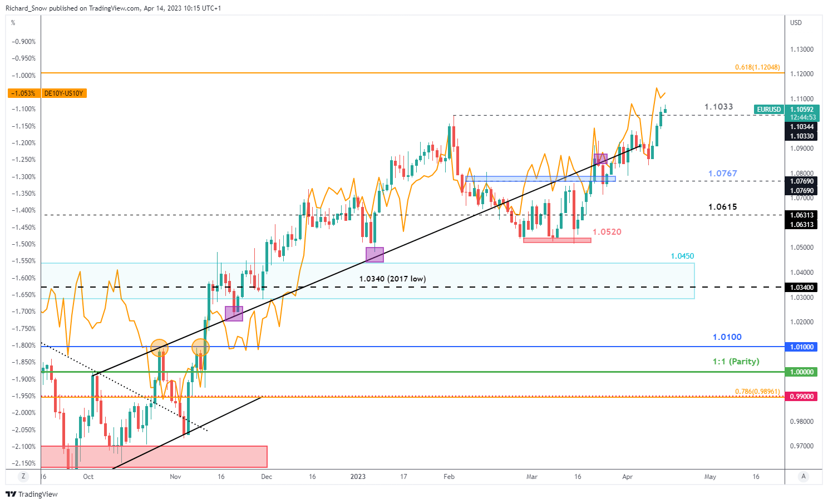Select the Nov label on time axis
Screen dimensions: 828x504
coord(175,477)
